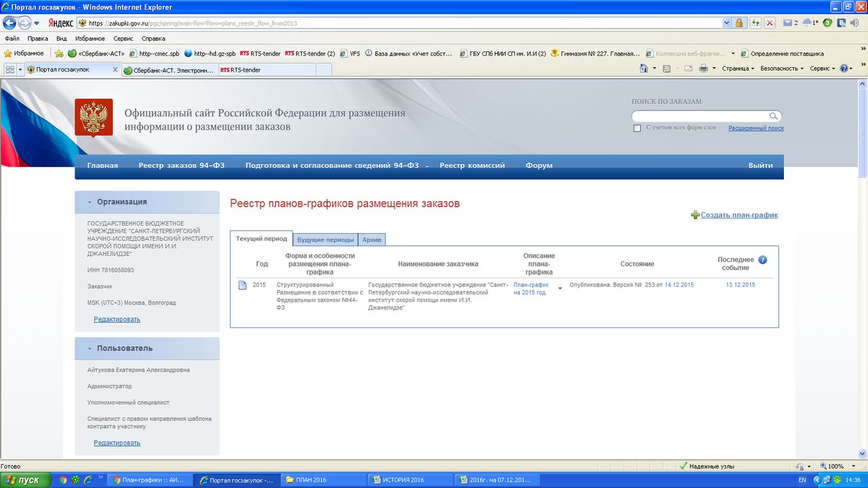Click the browser Back arrow button
Screen dimensions: 868x488
click(x=9, y=23)
